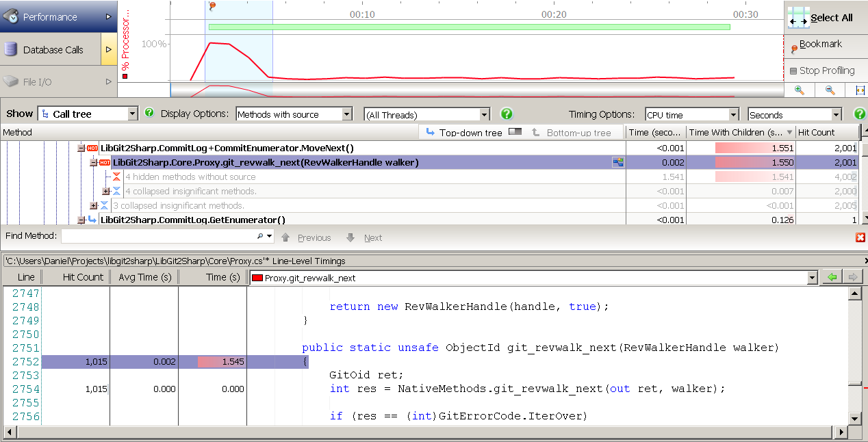Screen dimensions: 868x442
Task: Sort by Time (seconds) column header
Action: tap(656, 132)
